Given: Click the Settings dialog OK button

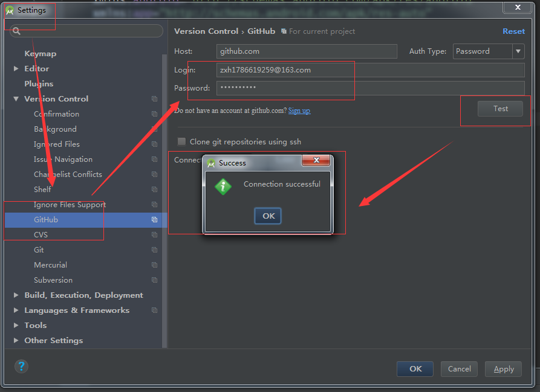Looking at the screenshot, I should [415, 369].
